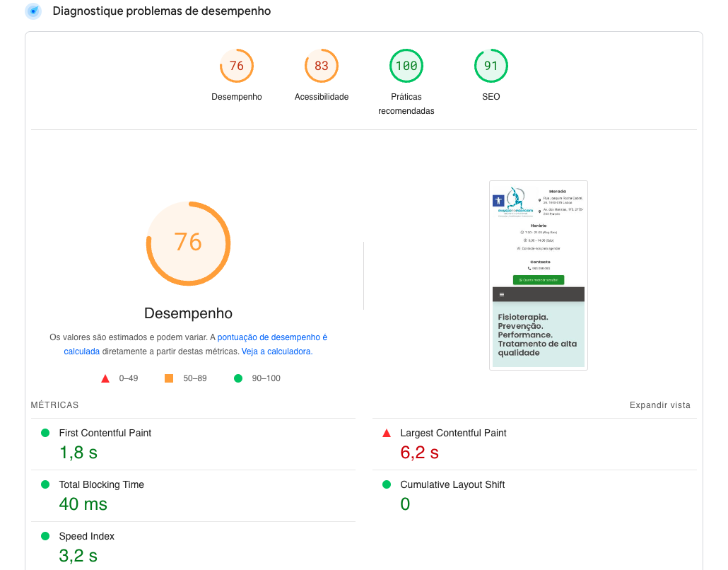Click the SEO score gauge 91
The image size is (728, 570).
(491, 66)
